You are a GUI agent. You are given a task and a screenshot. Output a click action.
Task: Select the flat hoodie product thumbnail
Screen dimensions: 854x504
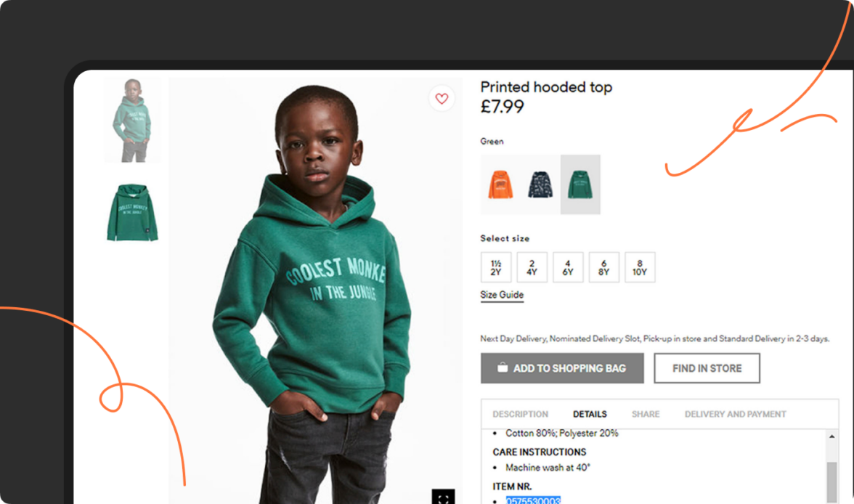pos(132,212)
